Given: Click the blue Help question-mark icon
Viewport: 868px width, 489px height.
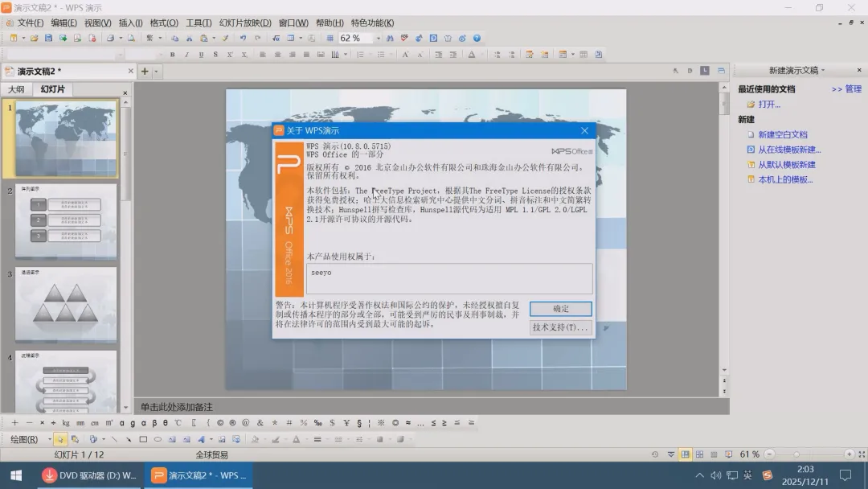Looking at the screenshot, I should click(x=477, y=39).
